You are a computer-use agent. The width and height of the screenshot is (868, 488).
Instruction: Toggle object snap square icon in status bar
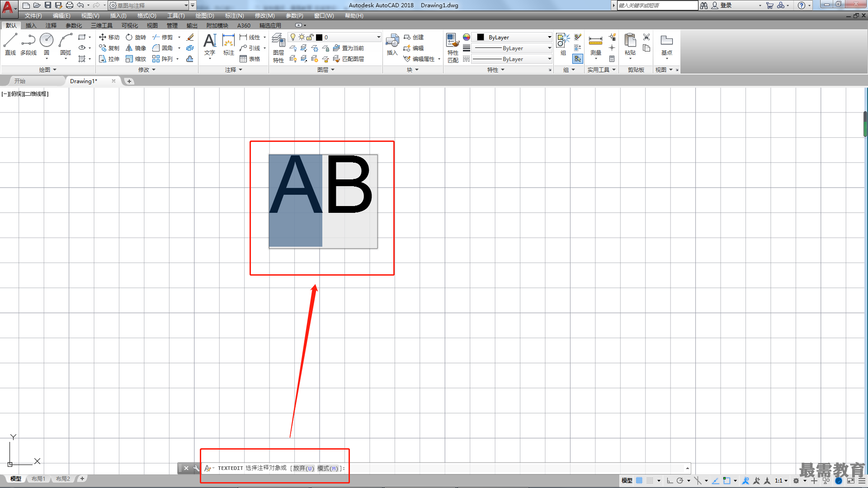pyautogui.click(x=726, y=480)
